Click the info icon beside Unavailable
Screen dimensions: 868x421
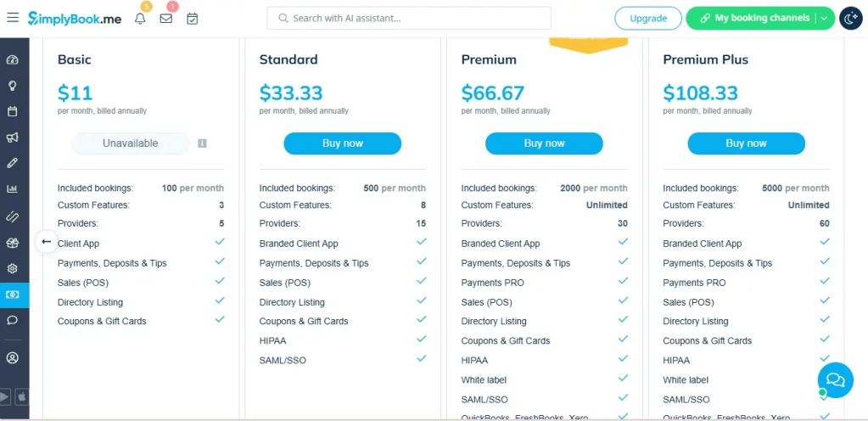coord(202,143)
